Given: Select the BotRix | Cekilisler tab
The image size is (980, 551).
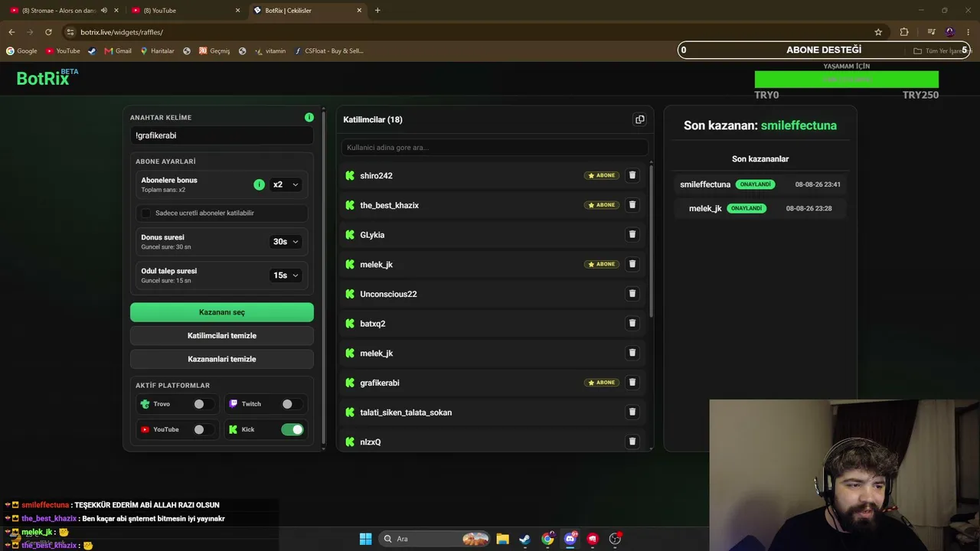Looking at the screenshot, I should [x=307, y=11].
